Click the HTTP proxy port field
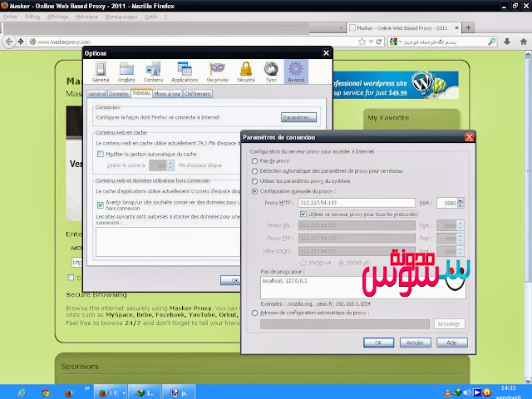This screenshot has height=399, width=532. coord(447,203)
